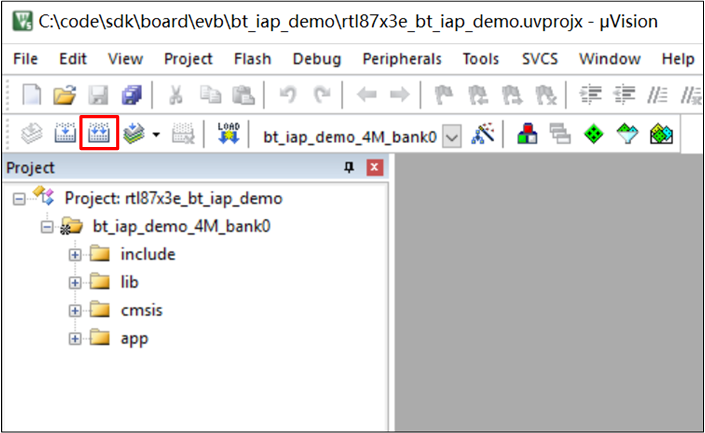Comment out the selection
The height and width of the screenshot is (433, 705).
[657, 95]
